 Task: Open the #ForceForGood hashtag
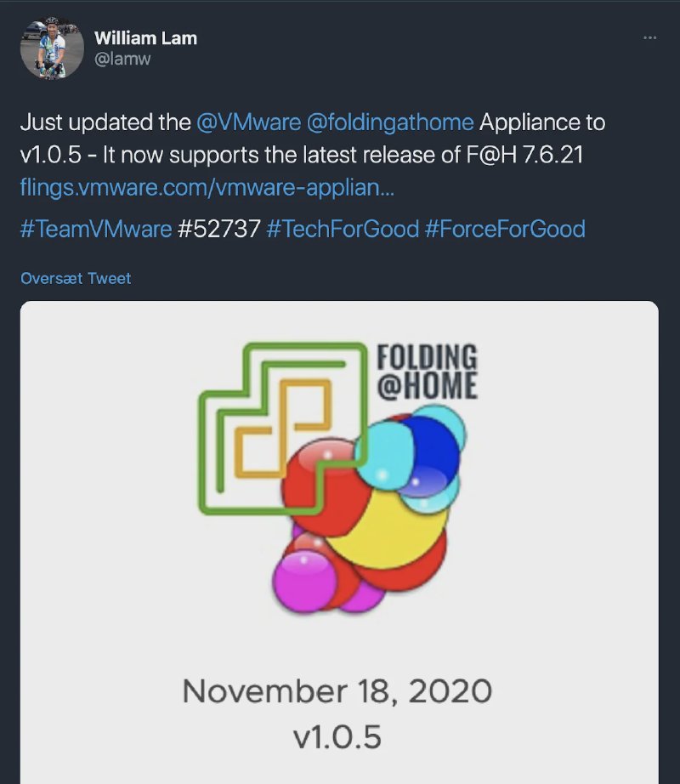click(505, 229)
